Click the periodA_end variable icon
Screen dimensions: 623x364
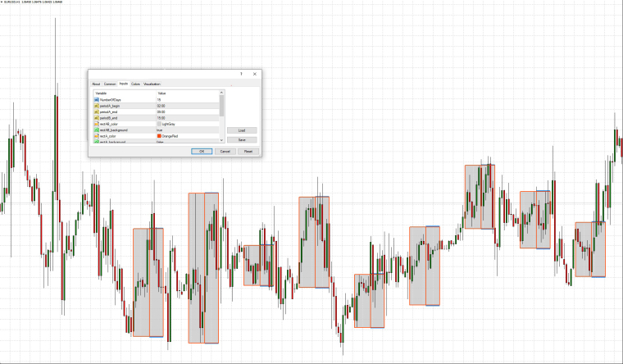point(96,112)
